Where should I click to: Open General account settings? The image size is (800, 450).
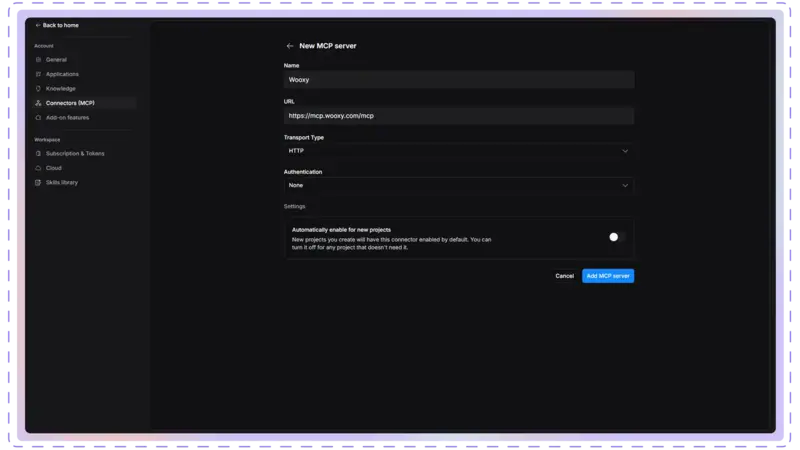pos(56,60)
